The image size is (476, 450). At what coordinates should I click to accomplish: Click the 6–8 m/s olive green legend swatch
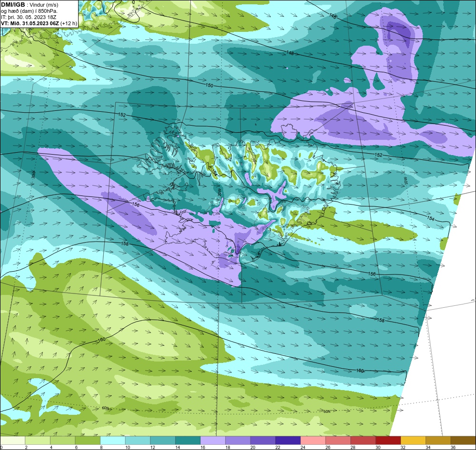tap(88, 440)
